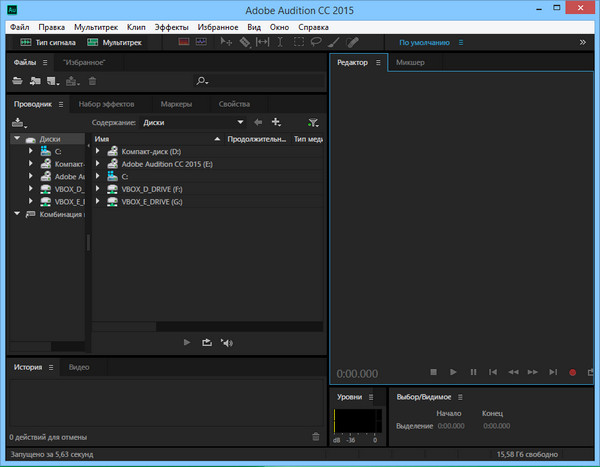This screenshot has height=467, width=600.
Task: Select the Time Selection tool
Action: pos(280,43)
